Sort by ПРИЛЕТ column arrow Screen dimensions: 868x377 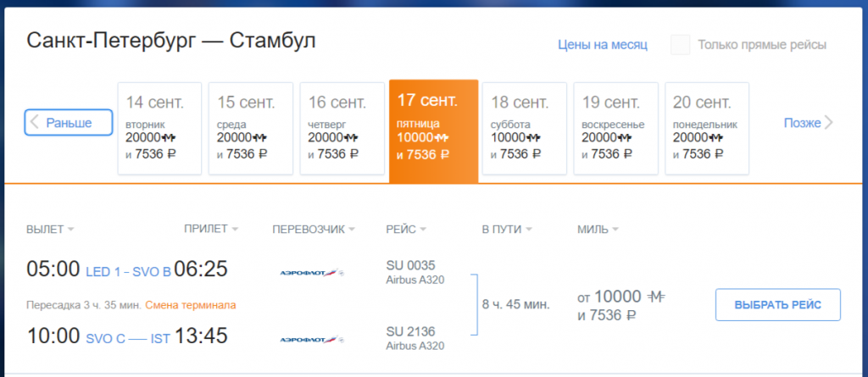point(235,230)
